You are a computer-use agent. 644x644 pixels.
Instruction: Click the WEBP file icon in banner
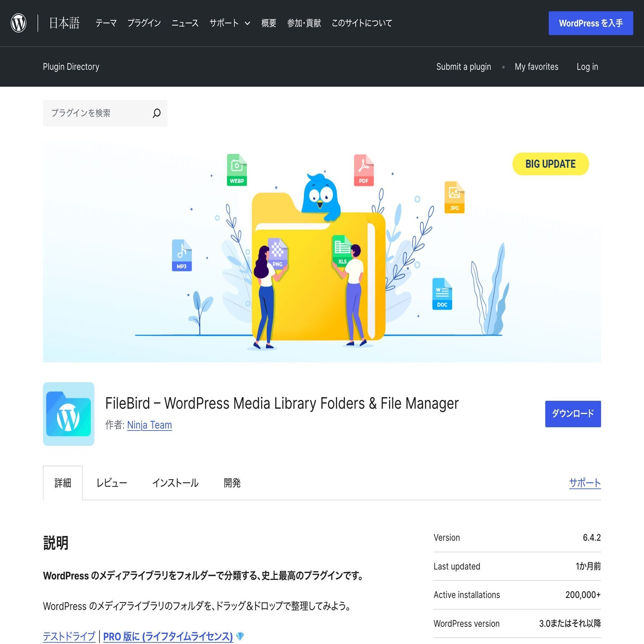[237, 170]
